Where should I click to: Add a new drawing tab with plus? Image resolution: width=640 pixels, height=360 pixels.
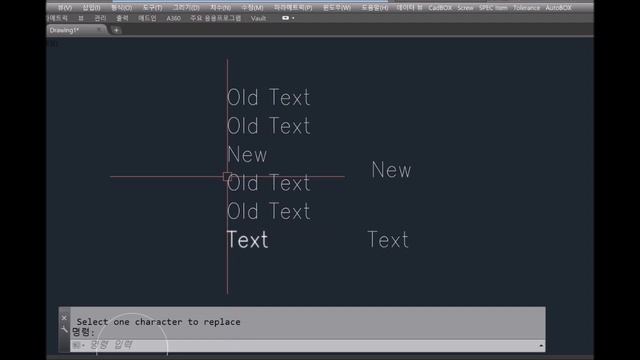[x=116, y=30]
